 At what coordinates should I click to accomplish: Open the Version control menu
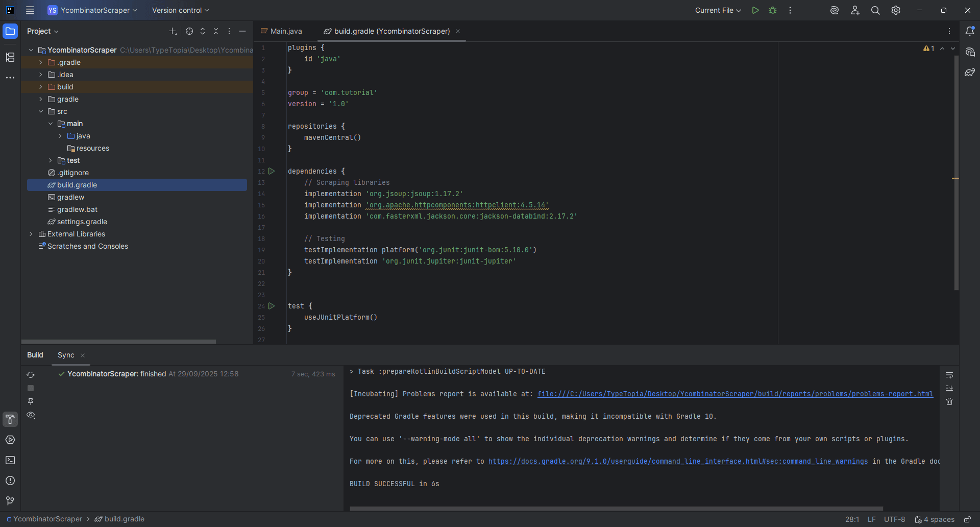pos(180,10)
